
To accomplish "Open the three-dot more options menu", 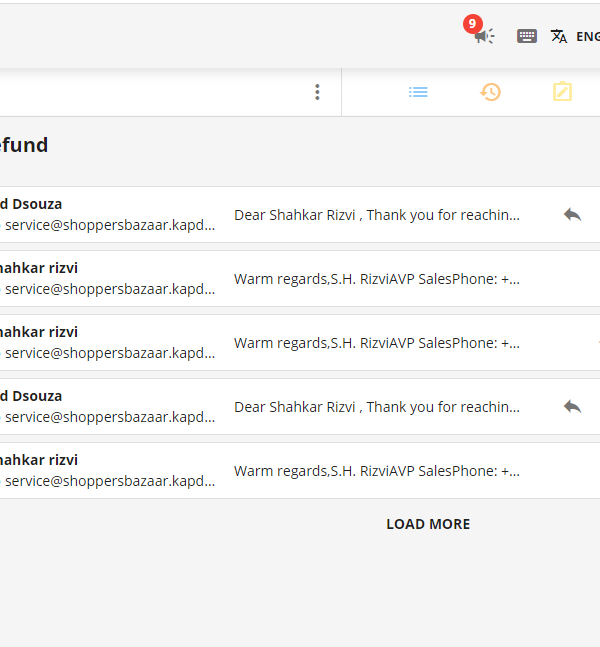I will coord(317,92).
